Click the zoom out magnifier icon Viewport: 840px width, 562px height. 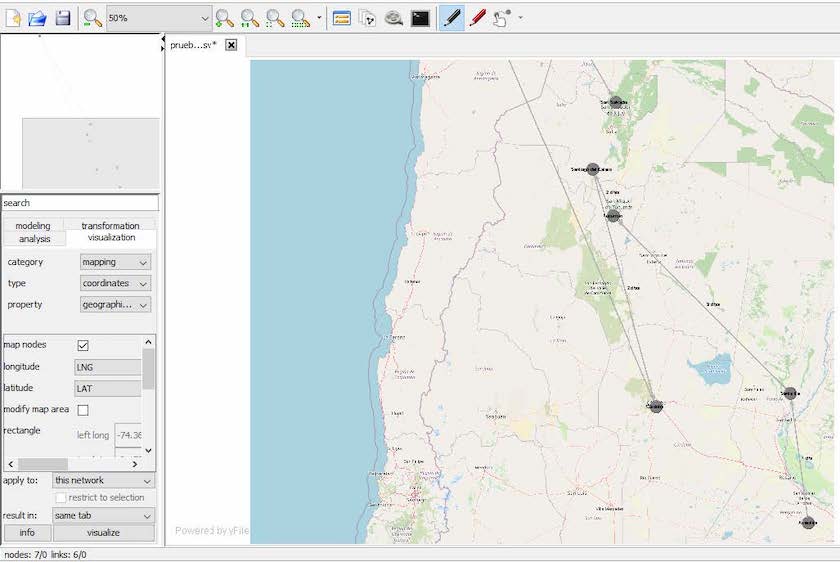pyautogui.click(x=92, y=18)
